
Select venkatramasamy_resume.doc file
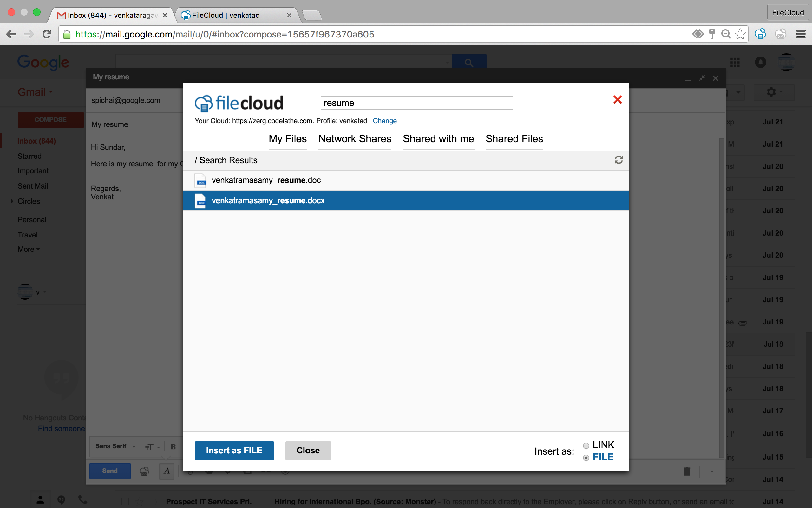pos(406,180)
